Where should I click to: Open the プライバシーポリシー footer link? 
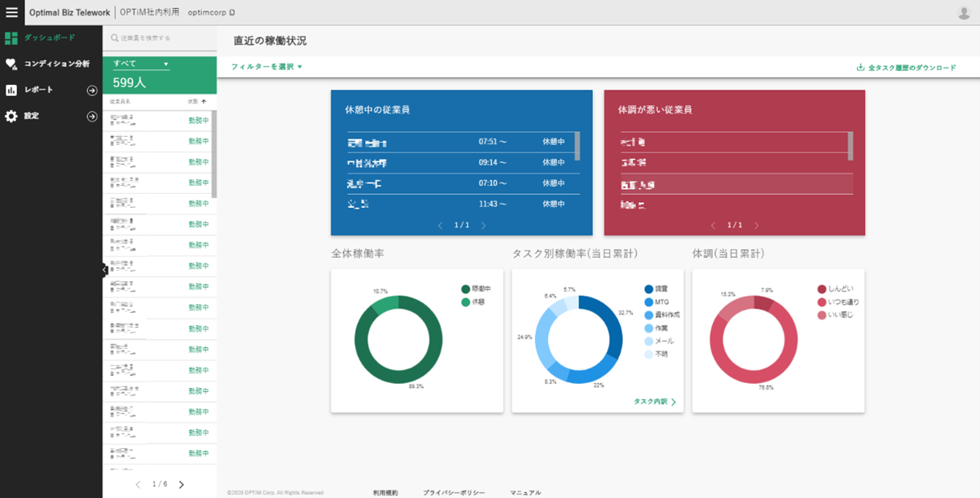pyautogui.click(x=454, y=492)
